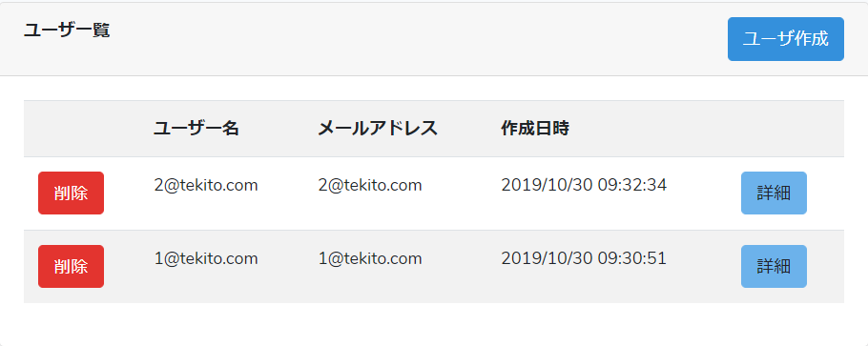Click the ユーザ作成 button
868x346 pixels.
786,39
